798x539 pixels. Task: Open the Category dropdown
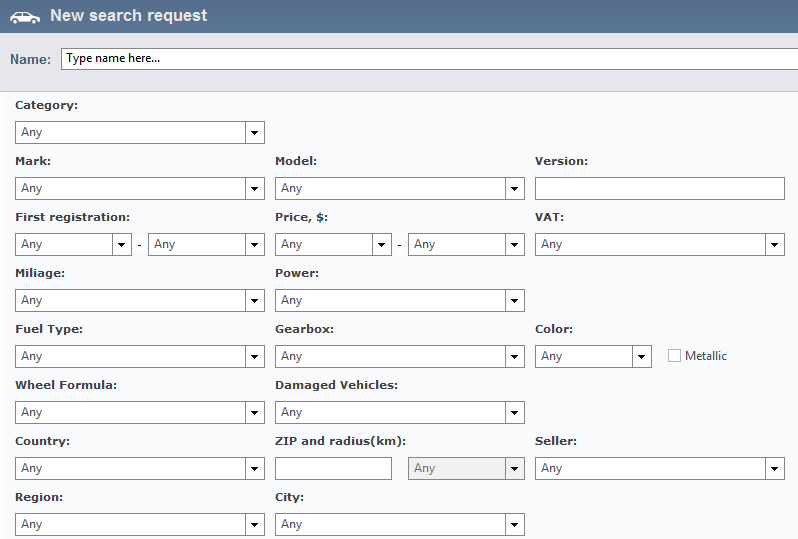pos(140,132)
